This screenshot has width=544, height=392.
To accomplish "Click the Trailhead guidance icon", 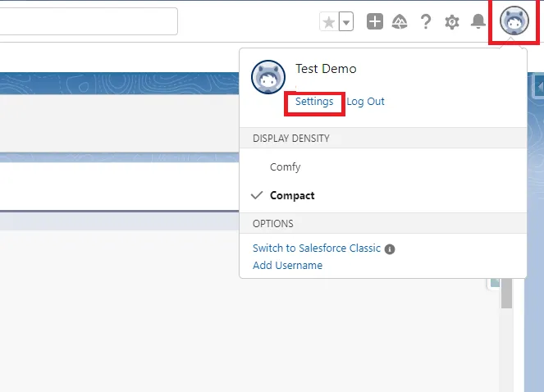I will pos(400,22).
